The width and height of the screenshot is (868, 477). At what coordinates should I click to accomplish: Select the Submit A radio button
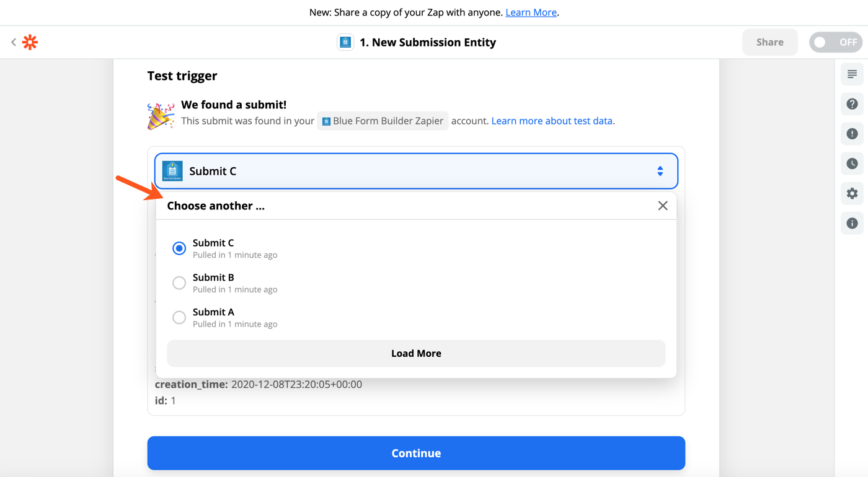point(179,317)
